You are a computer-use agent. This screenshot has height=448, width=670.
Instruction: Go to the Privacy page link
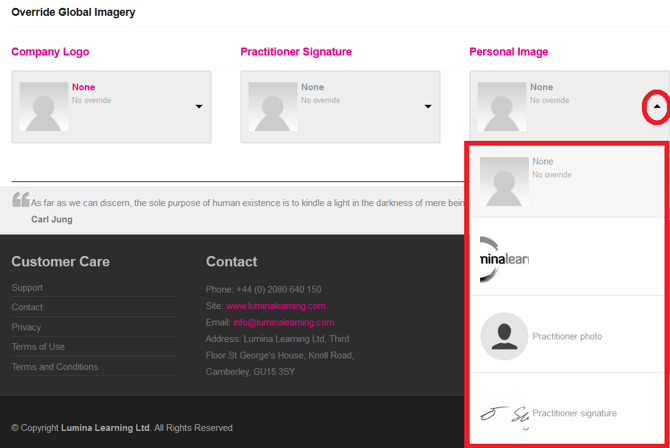(x=26, y=327)
